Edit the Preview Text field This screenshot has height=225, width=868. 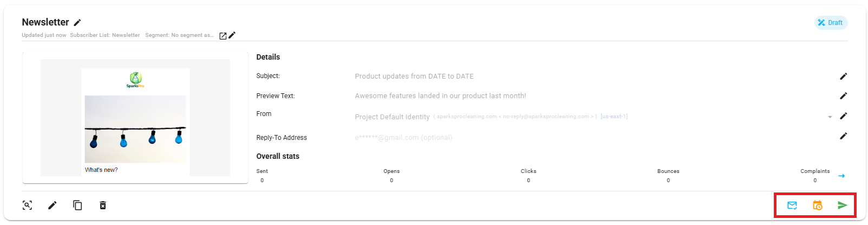(x=843, y=96)
